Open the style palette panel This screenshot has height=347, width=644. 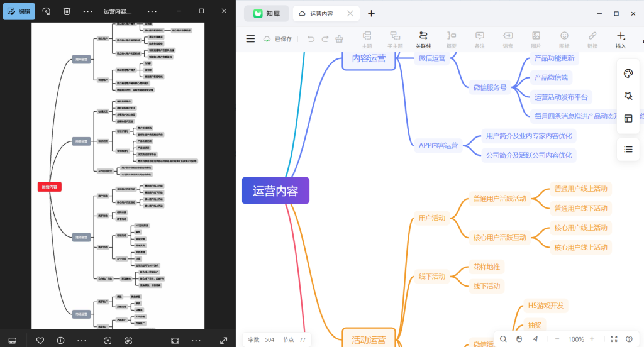tap(628, 74)
